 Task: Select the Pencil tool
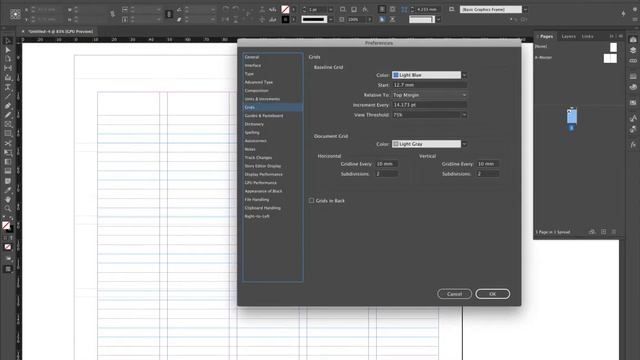click(x=8, y=115)
